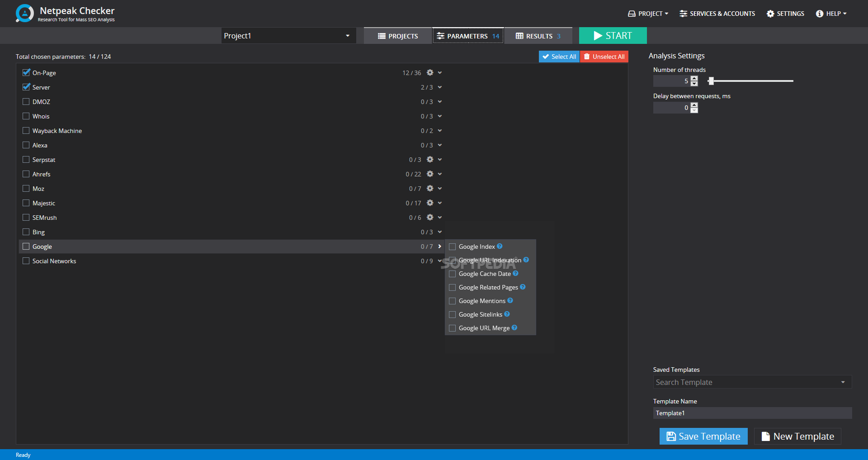Enable the Whois checkbox
The width and height of the screenshot is (868, 460).
26,116
